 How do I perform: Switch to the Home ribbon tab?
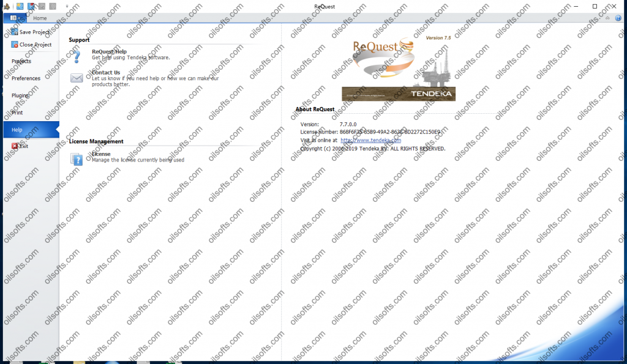[40, 18]
